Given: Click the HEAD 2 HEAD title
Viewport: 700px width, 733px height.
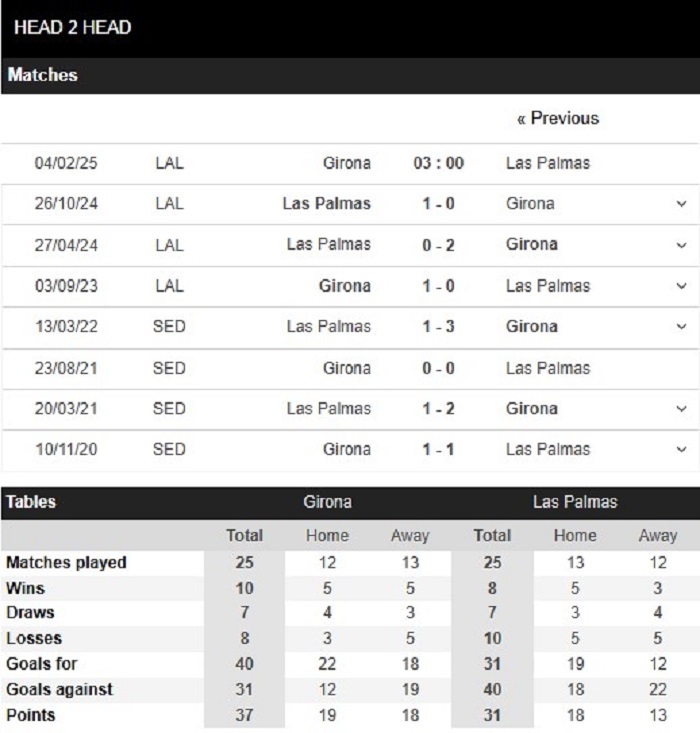Looking at the screenshot, I should pyautogui.click(x=72, y=27).
